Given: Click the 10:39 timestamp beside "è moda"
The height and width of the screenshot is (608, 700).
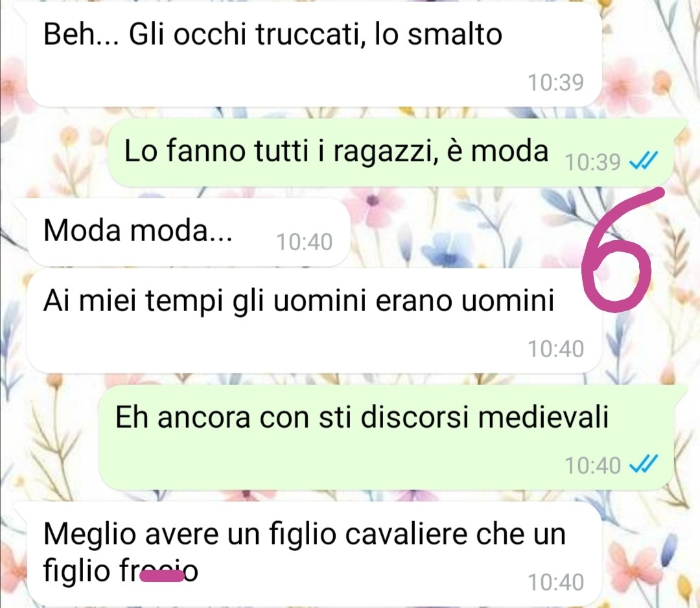Looking at the screenshot, I should [592, 162].
